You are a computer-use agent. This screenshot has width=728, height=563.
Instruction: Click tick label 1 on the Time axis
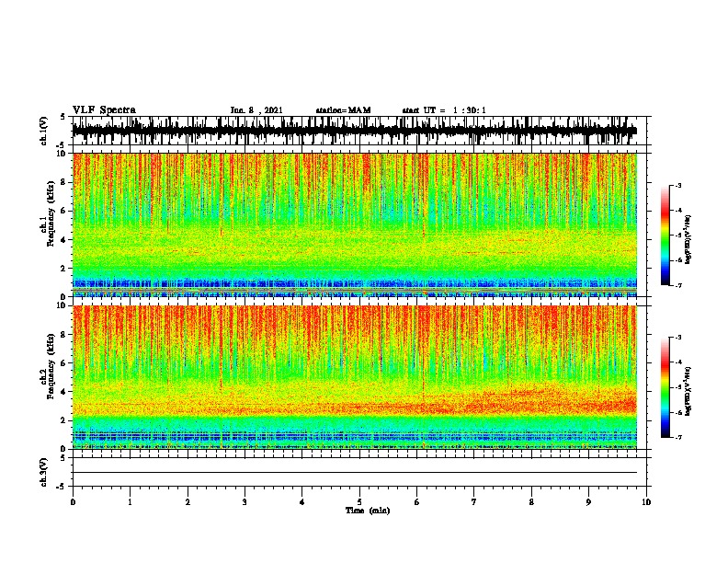(130, 502)
